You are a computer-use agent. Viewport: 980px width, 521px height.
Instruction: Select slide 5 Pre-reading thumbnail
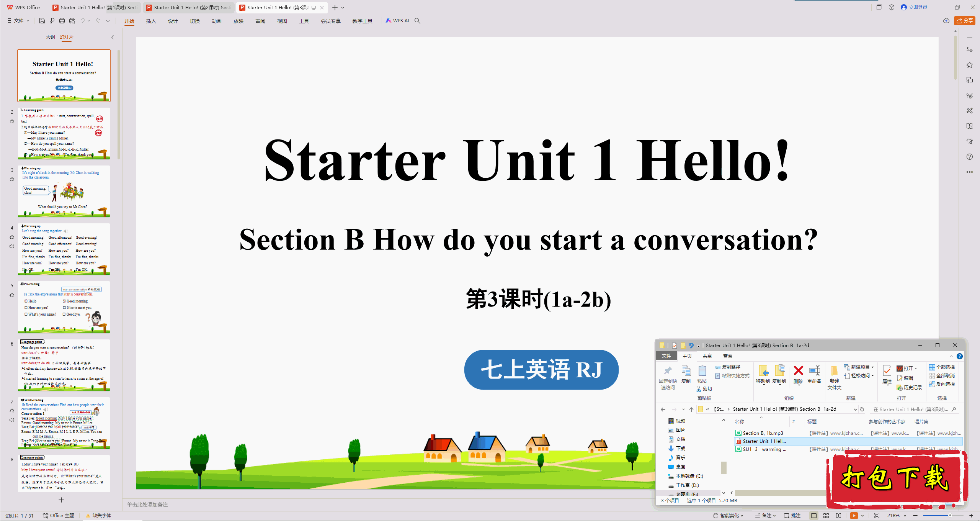pos(64,307)
